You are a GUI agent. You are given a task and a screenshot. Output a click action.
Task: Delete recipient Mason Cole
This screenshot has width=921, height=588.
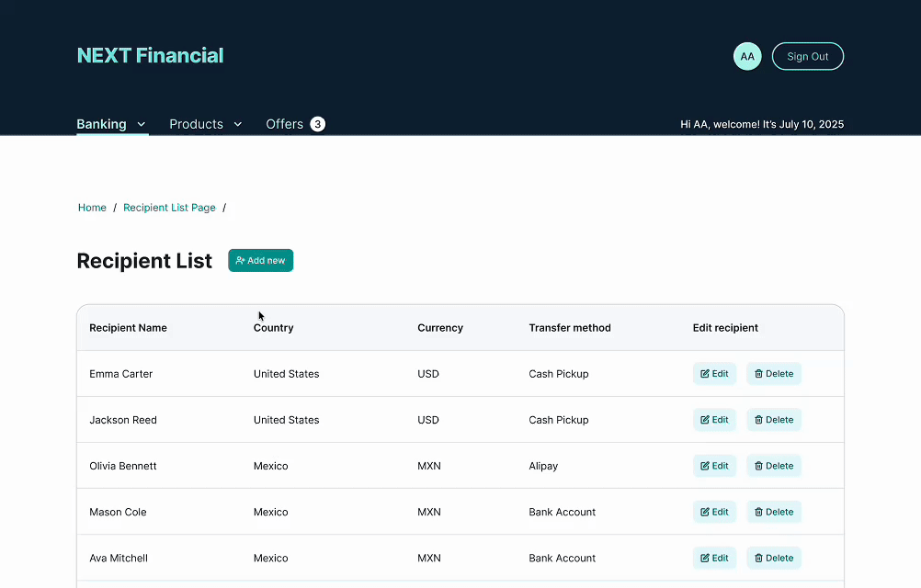773,512
